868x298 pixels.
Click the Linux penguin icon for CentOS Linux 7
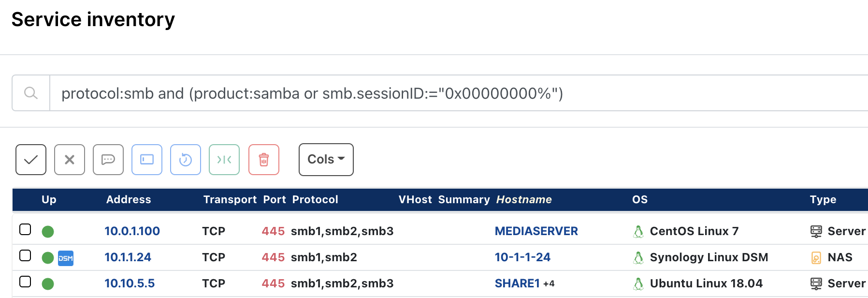639,231
